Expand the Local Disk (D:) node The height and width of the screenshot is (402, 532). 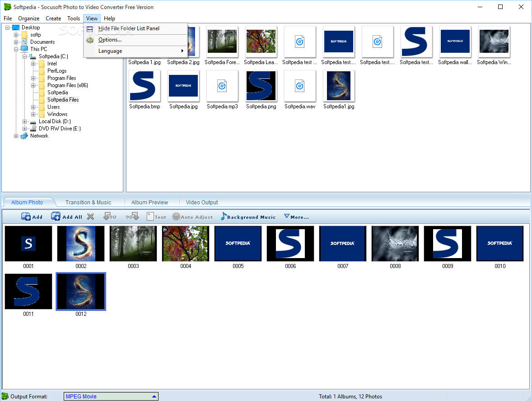click(x=24, y=121)
